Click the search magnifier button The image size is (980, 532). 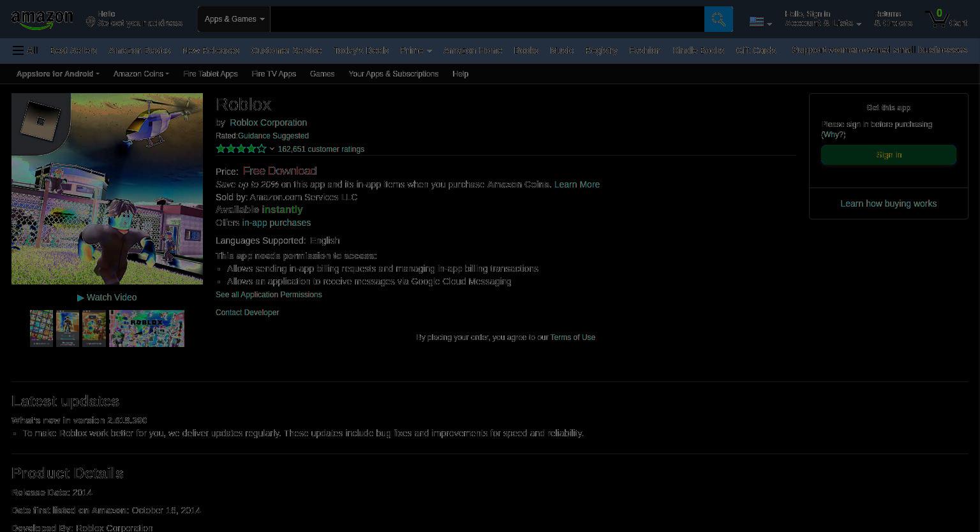click(718, 19)
